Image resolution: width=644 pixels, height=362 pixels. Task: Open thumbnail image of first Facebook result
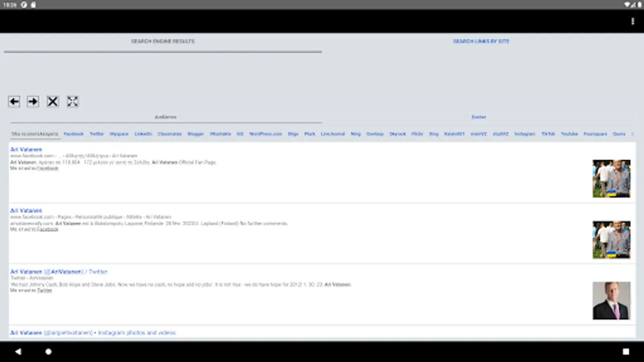611,179
